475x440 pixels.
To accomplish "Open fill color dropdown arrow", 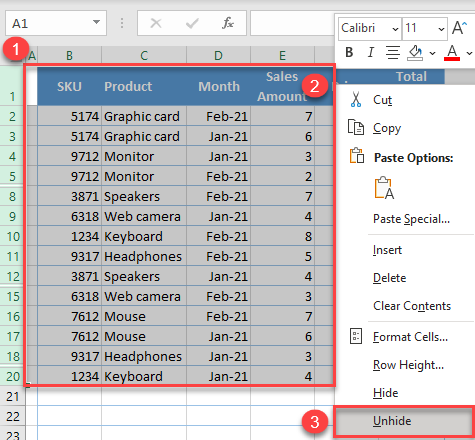I will 432,53.
